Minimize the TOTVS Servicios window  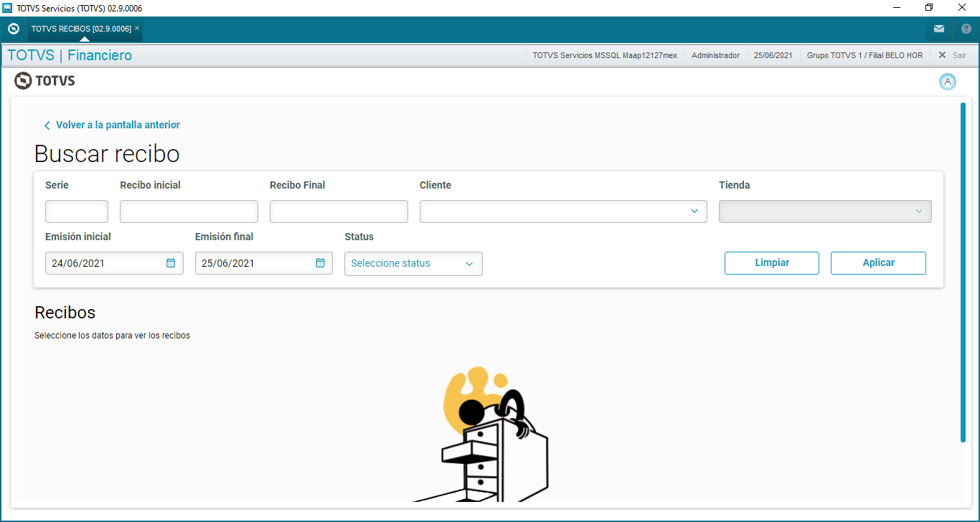pyautogui.click(x=896, y=8)
